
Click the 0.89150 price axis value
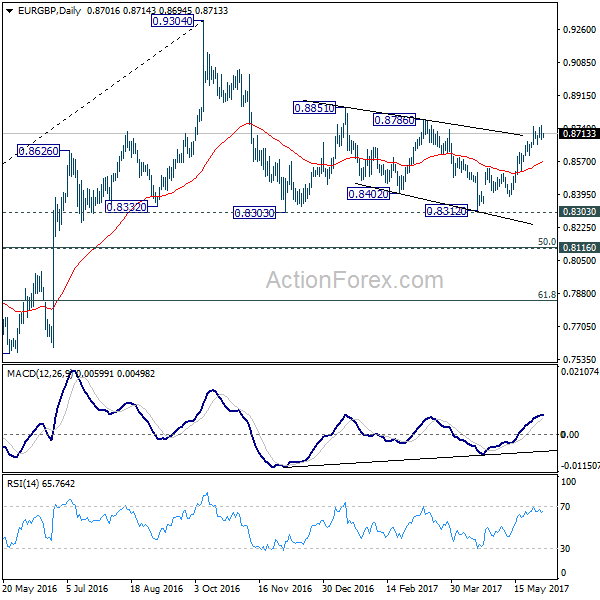(x=579, y=95)
